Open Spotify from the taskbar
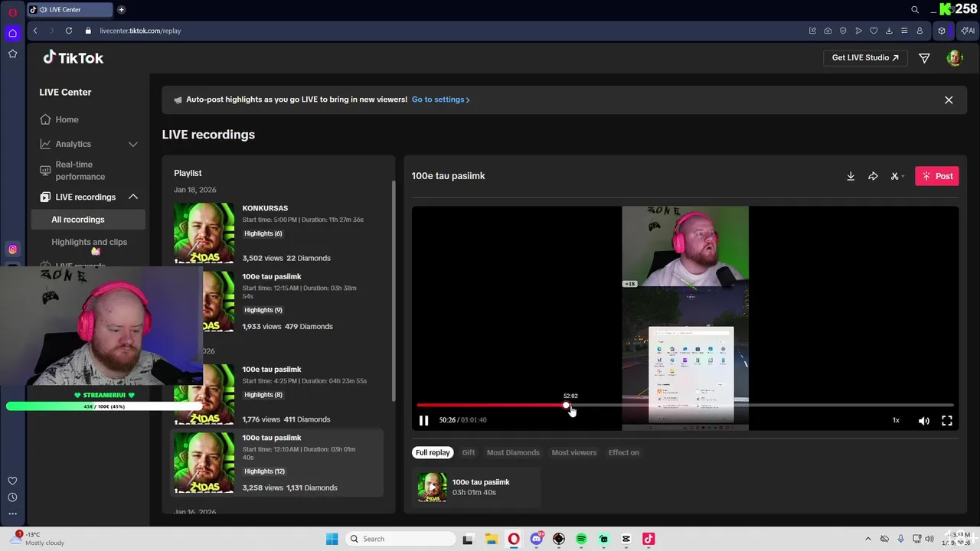 [x=581, y=539]
